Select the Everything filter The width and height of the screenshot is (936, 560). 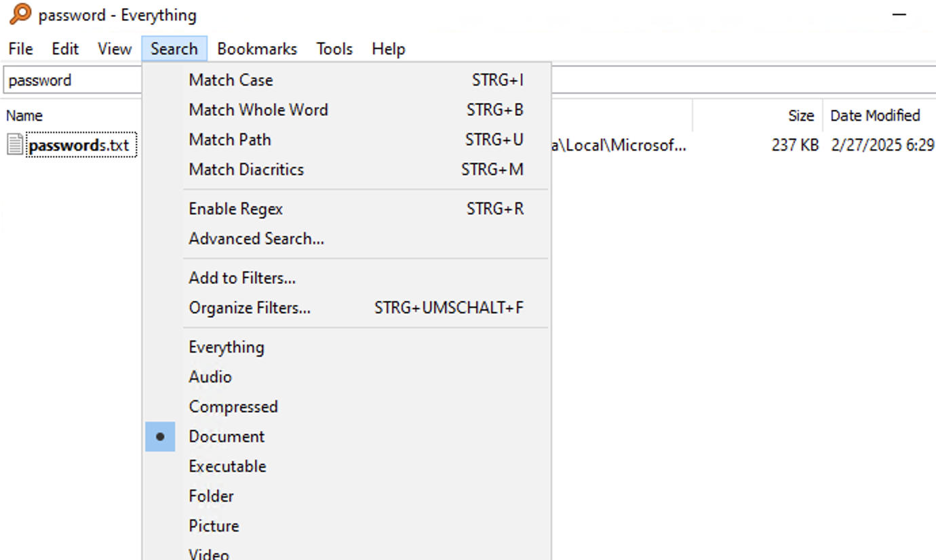[x=347, y=347]
